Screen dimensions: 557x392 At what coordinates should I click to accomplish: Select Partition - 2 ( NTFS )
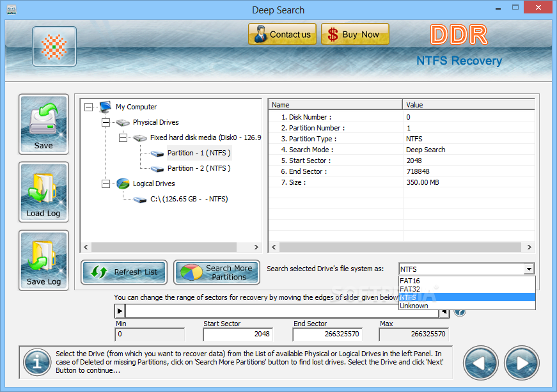click(199, 168)
